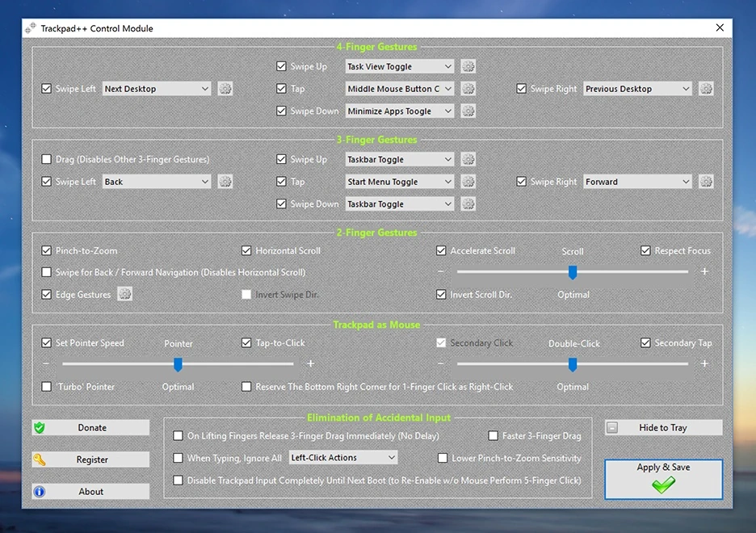
Task: Enable When Typing, Ignore All checkbox
Action: coord(178,458)
